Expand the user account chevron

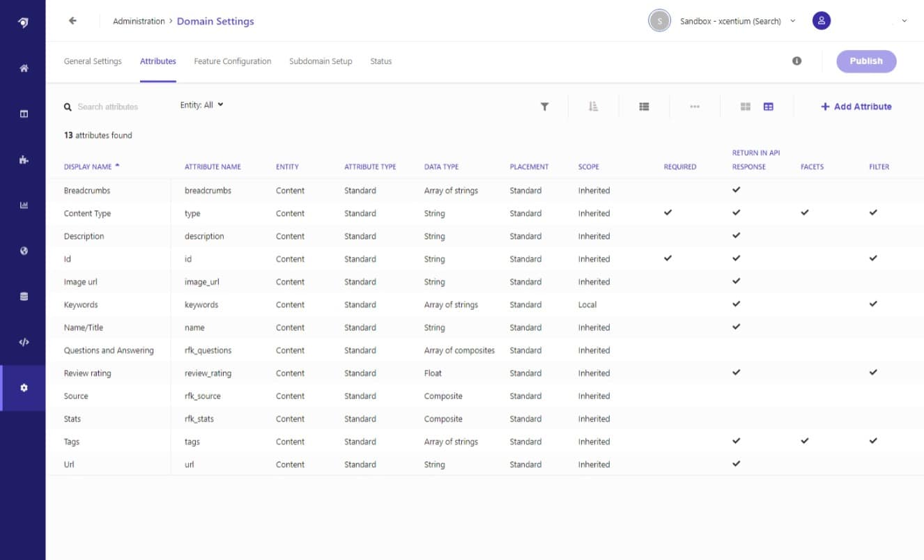click(x=904, y=21)
